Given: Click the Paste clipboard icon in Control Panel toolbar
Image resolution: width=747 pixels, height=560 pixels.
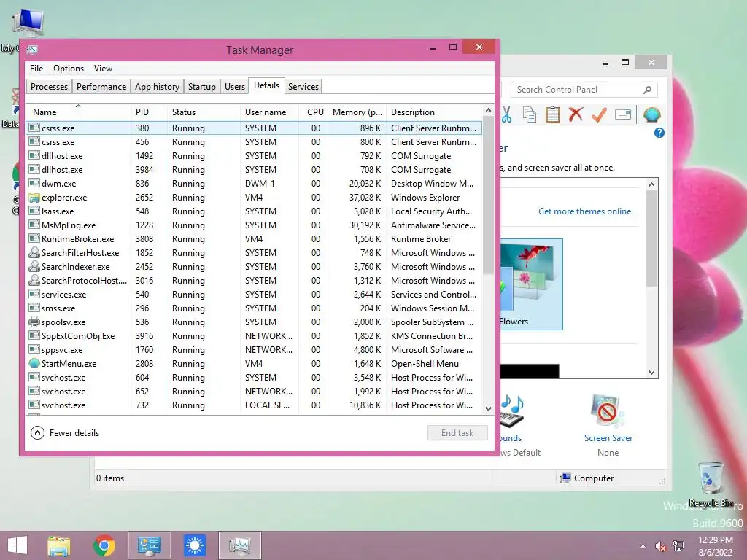Looking at the screenshot, I should tap(552, 114).
